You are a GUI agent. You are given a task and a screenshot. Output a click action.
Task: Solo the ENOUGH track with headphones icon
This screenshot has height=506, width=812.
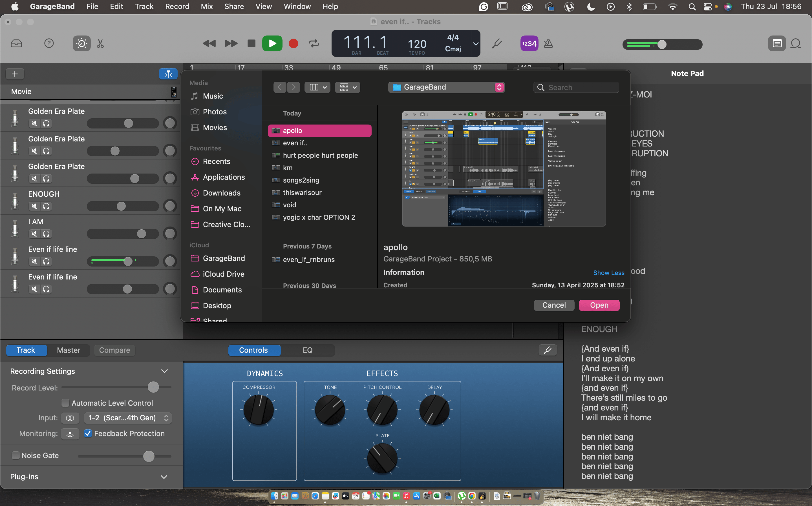[46, 206]
